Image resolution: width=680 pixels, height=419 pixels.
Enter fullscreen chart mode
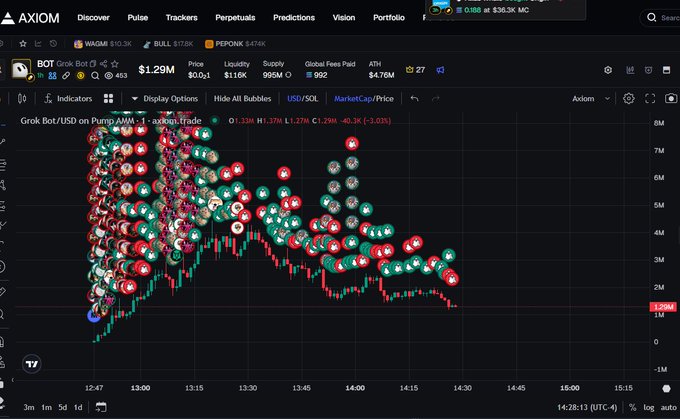tap(650, 98)
